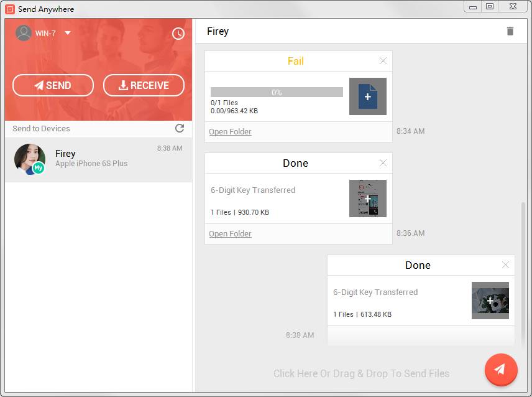Minimize the Send Anywhere window
The image size is (532, 397).
[x=472, y=7]
